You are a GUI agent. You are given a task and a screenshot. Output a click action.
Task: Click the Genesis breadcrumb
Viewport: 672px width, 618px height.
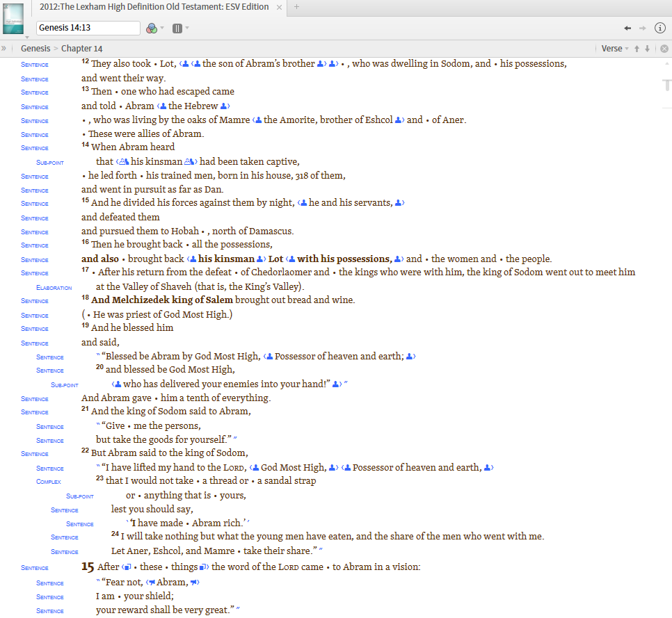click(35, 49)
